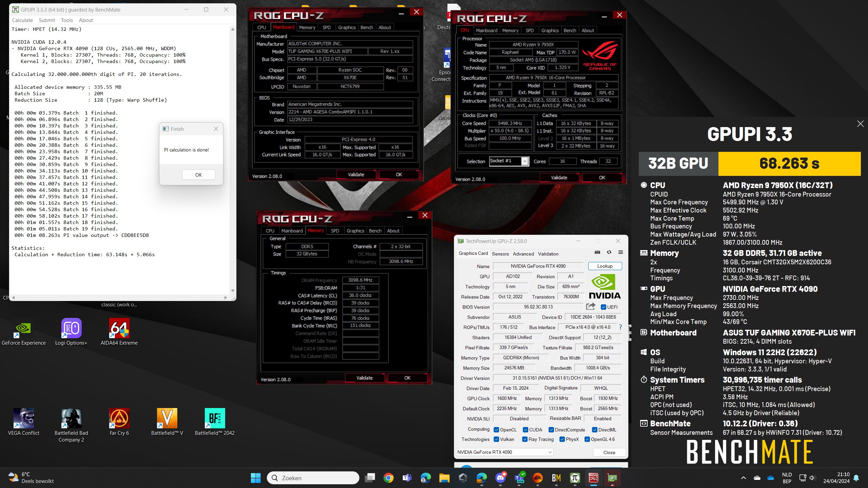Viewport: 868px width, 488px height.
Task: Open Far Cry 6 desktop shortcut
Action: pos(119,422)
